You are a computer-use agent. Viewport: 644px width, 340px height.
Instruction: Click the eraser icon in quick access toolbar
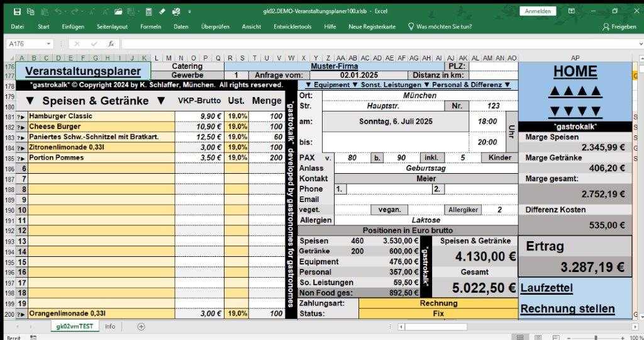pos(162,11)
